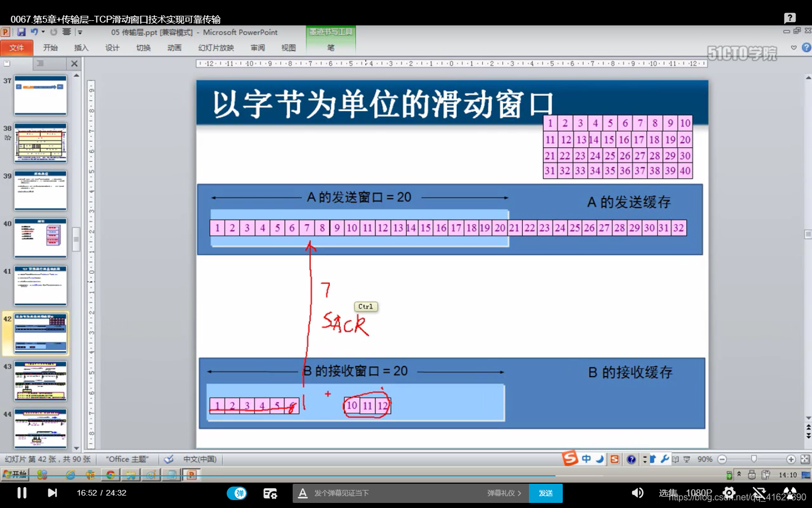Open the 弹幕礼仪 link
812x508 pixels.
504,493
